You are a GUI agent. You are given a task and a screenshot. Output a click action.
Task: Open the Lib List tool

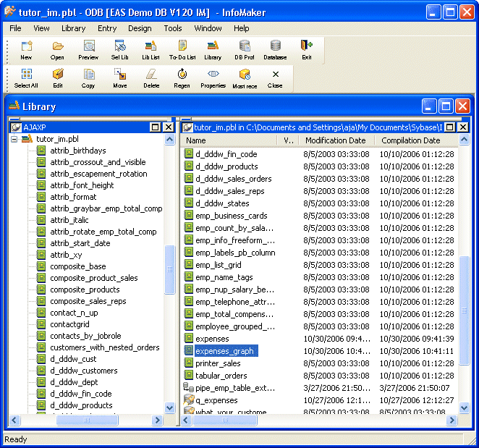[x=151, y=50]
